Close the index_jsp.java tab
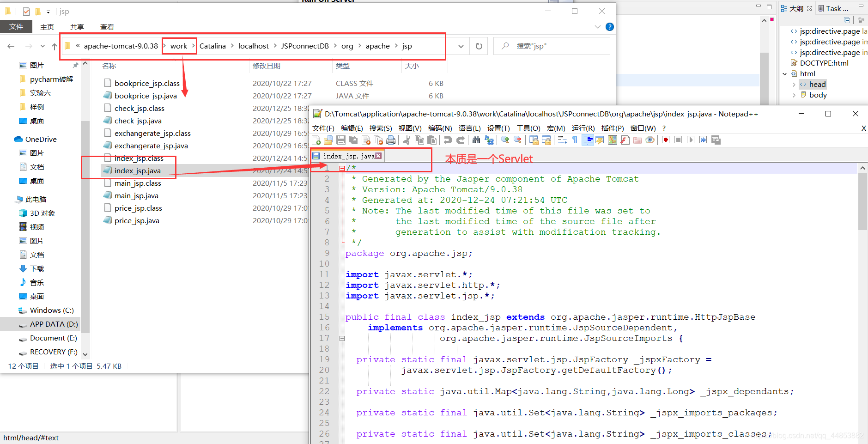 coord(378,156)
